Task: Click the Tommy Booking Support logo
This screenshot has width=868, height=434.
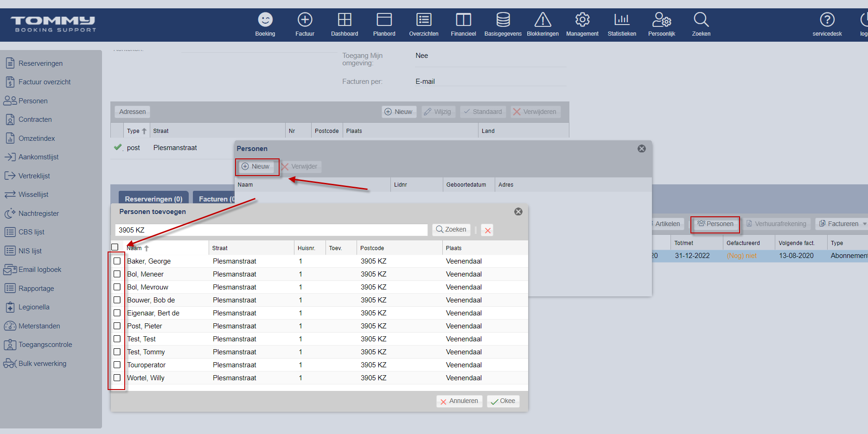Action: point(53,24)
